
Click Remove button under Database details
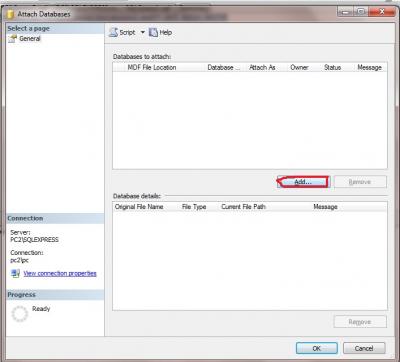coord(360,322)
